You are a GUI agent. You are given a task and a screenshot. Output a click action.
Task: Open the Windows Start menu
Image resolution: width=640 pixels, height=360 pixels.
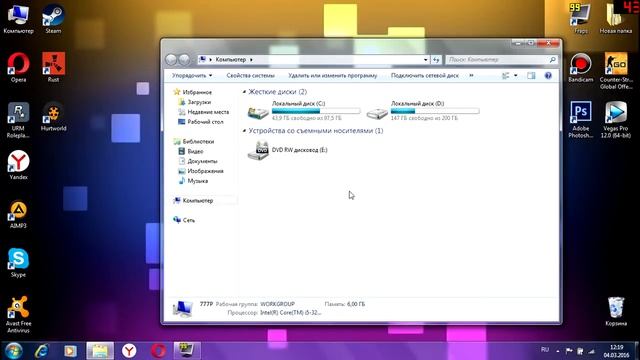13,351
